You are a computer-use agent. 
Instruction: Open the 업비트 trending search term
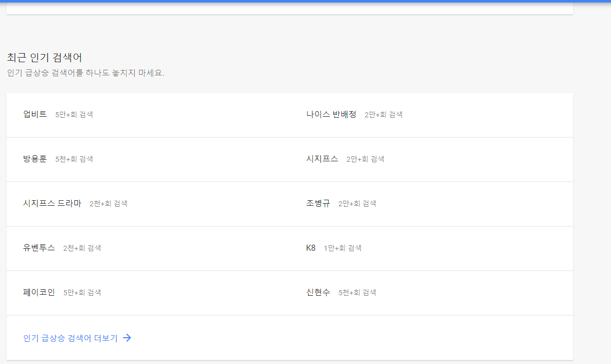[x=35, y=114]
